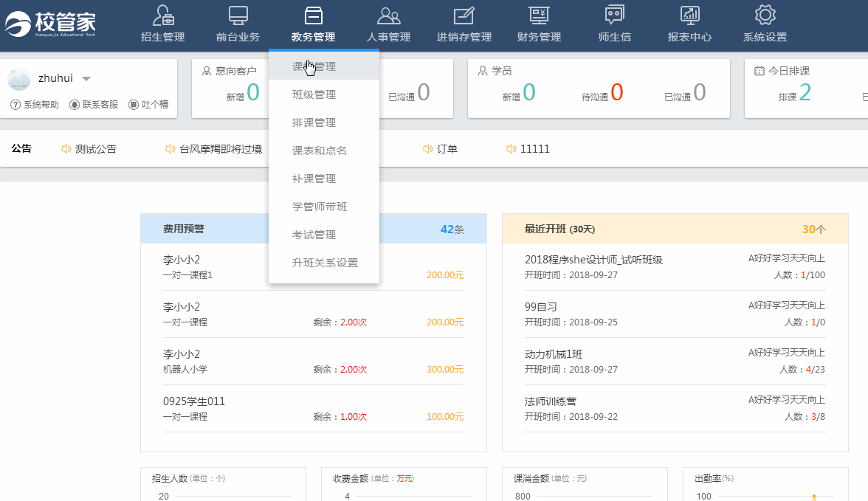The image size is (868, 501).
Task: Select 升班关系设置 from the menu
Action: click(325, 263)
